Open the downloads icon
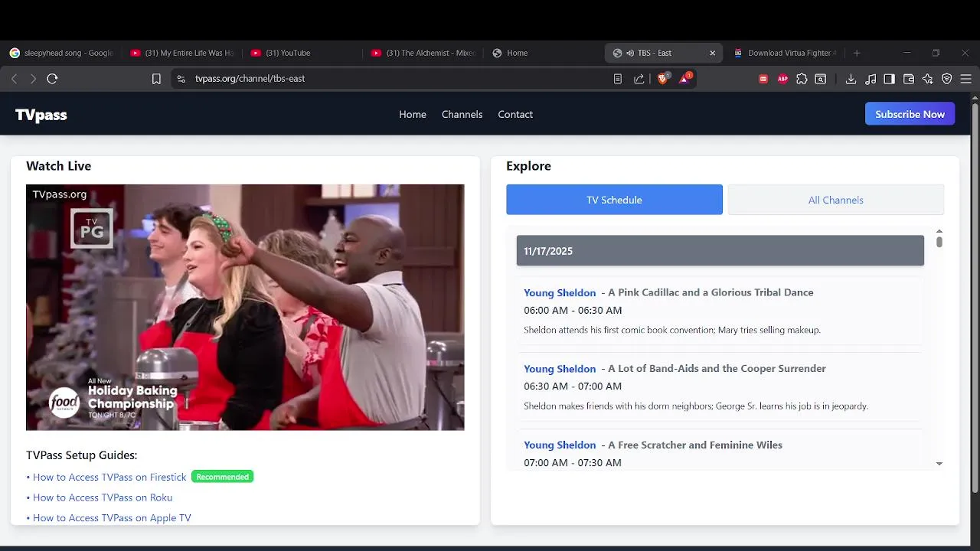 click(x=851, y=79)
